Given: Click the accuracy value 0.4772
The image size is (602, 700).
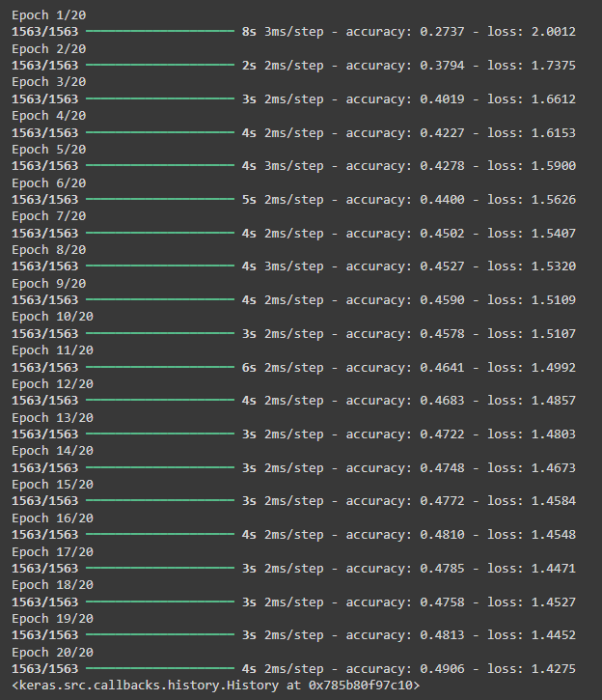Looking at the screenshot, I should coord(442,501).
